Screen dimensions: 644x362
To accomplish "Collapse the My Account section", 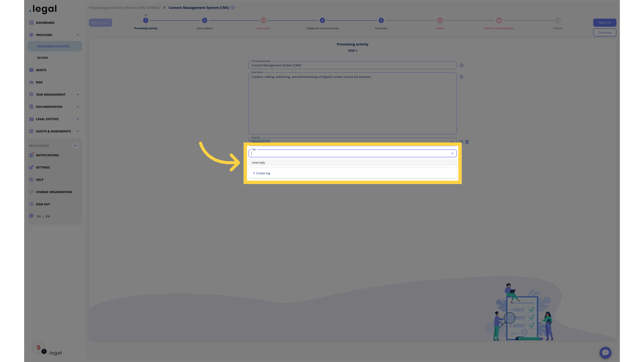I will pos(75,145).
